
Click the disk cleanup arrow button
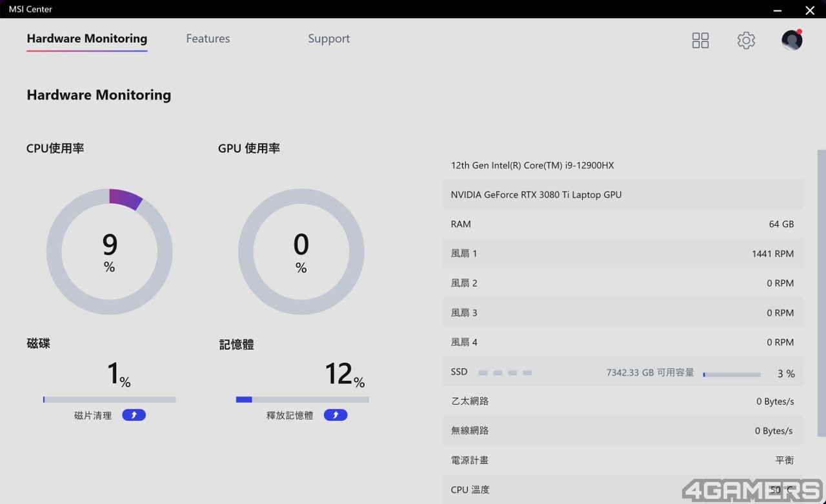coord(134,415)
